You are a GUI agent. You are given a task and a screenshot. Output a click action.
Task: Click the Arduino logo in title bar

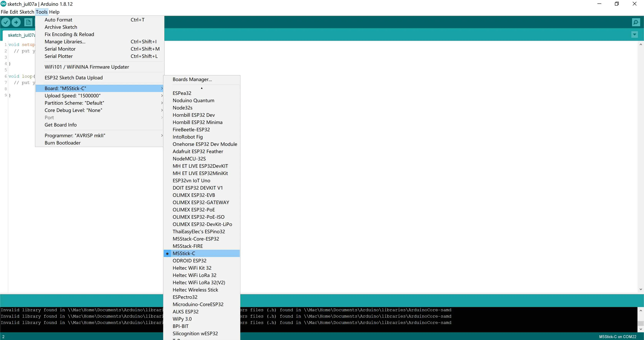[3, 4]
